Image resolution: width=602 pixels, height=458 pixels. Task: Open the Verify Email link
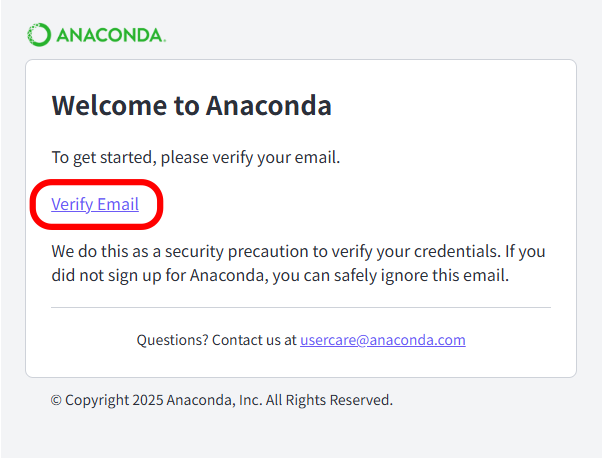point(95,205)
